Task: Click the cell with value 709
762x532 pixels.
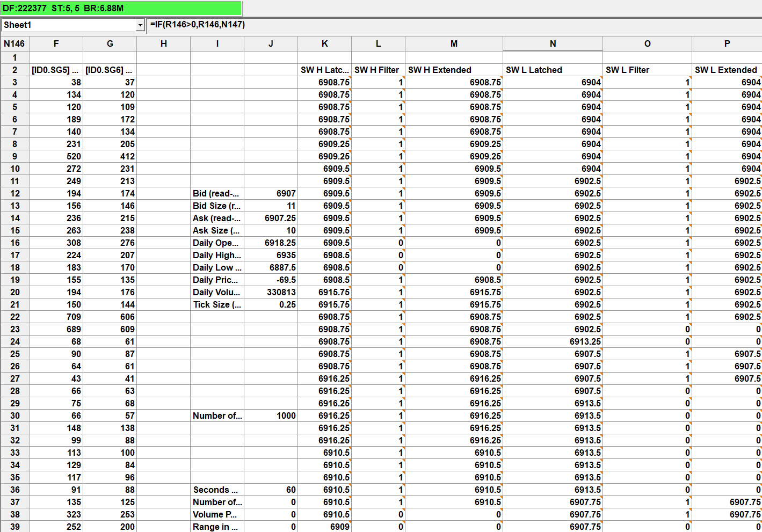Action: [56, 317]
